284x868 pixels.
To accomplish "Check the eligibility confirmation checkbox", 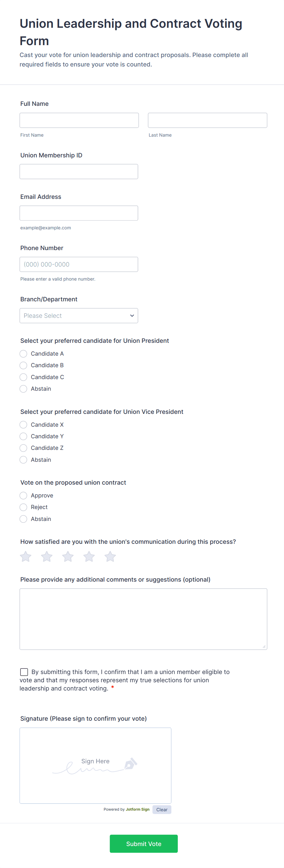I will 24,672.
